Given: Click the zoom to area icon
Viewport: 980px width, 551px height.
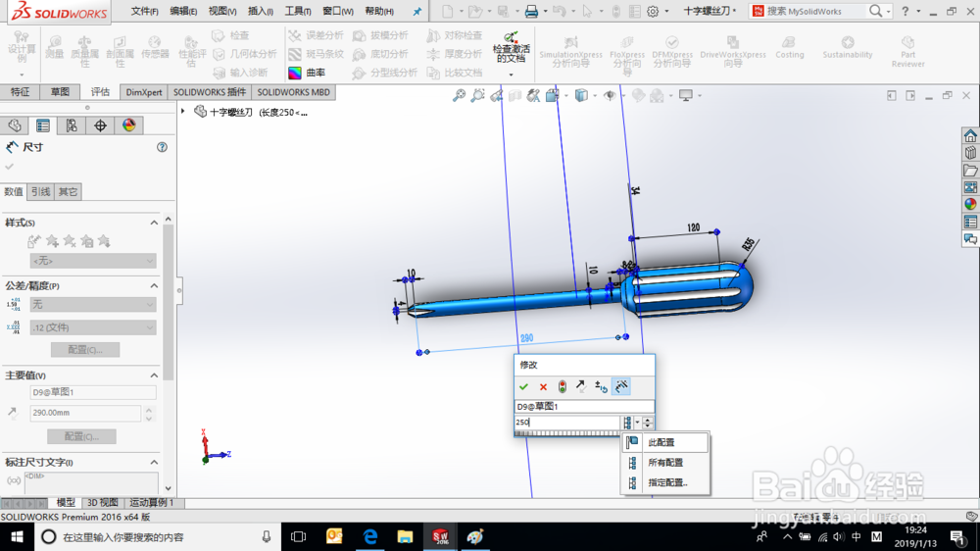Looking at the screenshot, I should click(478, 96).
